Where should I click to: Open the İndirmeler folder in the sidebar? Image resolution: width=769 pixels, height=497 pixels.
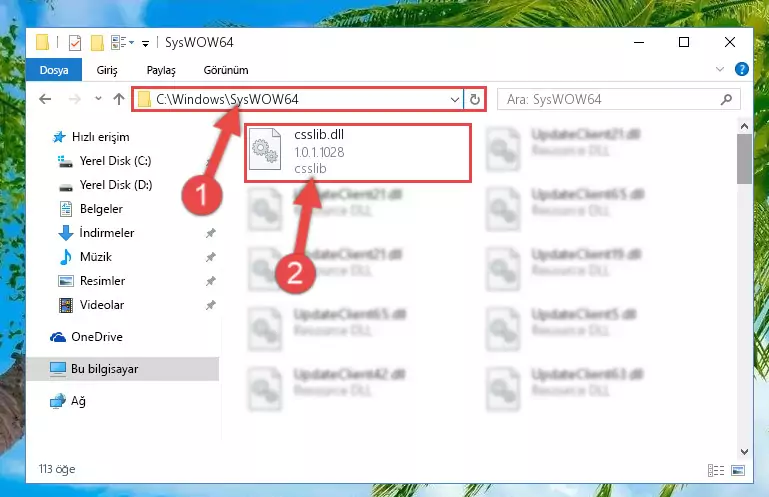(x=106, y=233)
